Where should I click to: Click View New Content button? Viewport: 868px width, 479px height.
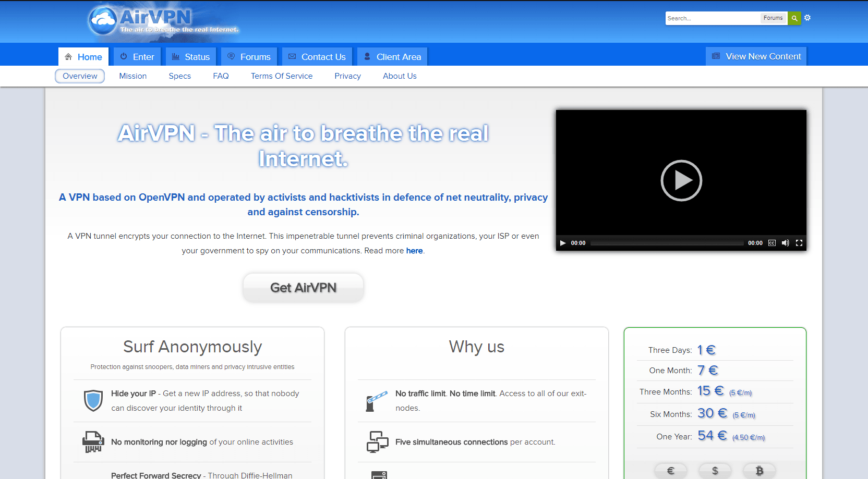point(756,56)
